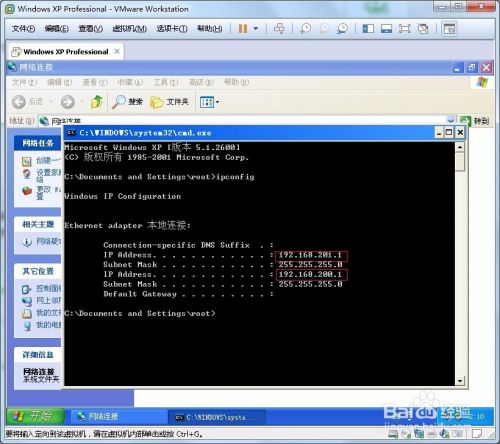500x444 pixels.
Task: Click Send Ctrl+Alt+Del toolbar icon
Action: point(279,29)
